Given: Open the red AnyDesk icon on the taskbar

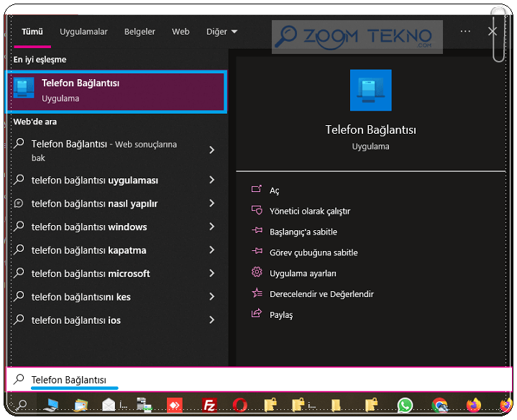Looking at the screenshot, I should pos(175,405).
